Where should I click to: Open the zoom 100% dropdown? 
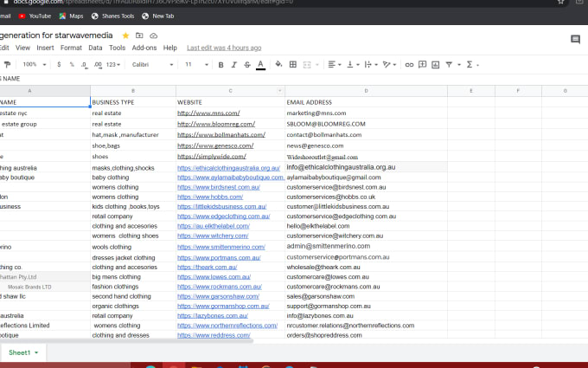pos(35,65)
